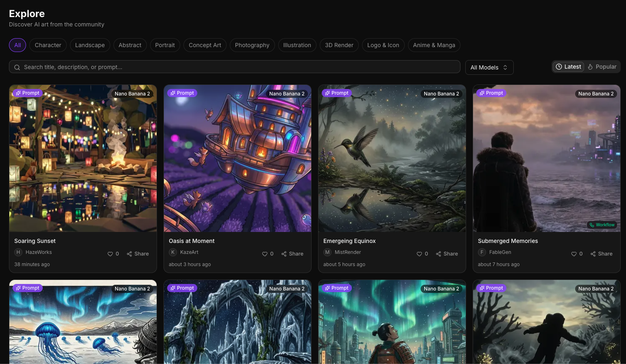Filter by Portrait category
626x364 pixels.
(x=165, y=45)
